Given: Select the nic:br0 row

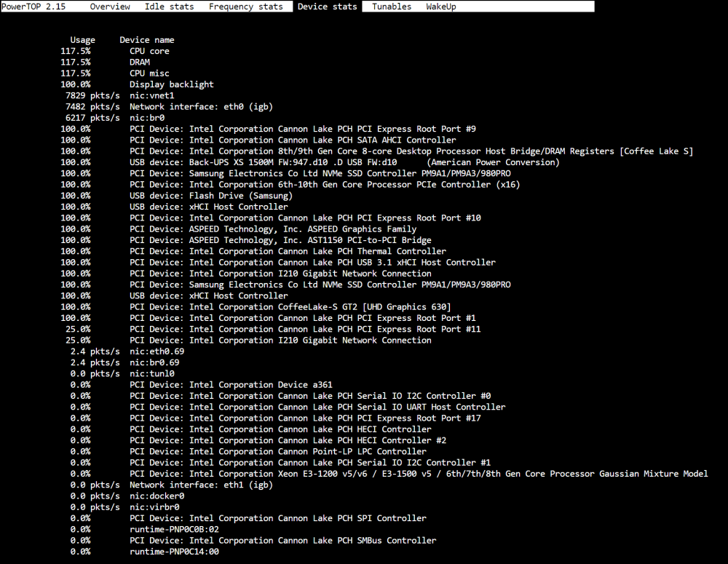Looking at the screenshot, I should coord(115,118).
